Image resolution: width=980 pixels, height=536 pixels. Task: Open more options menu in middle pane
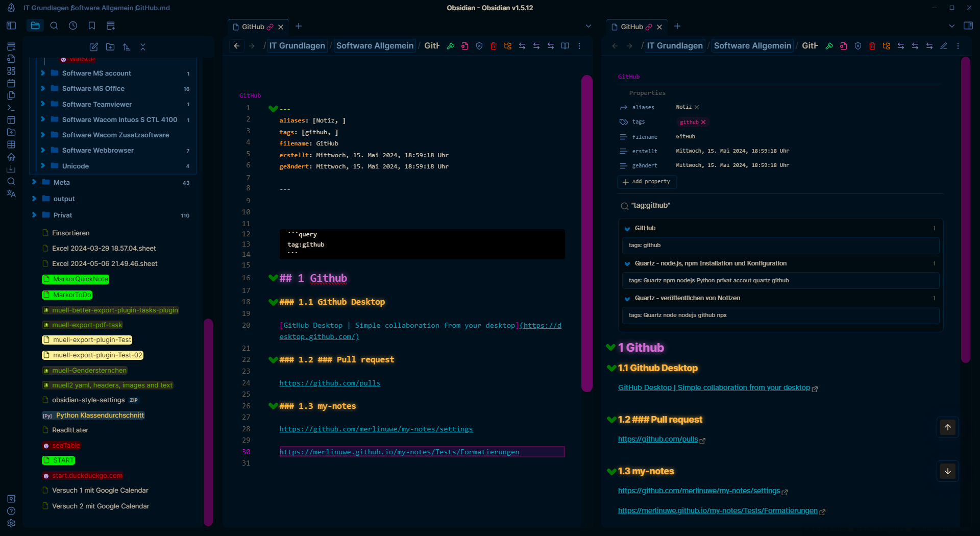point(579,46)
